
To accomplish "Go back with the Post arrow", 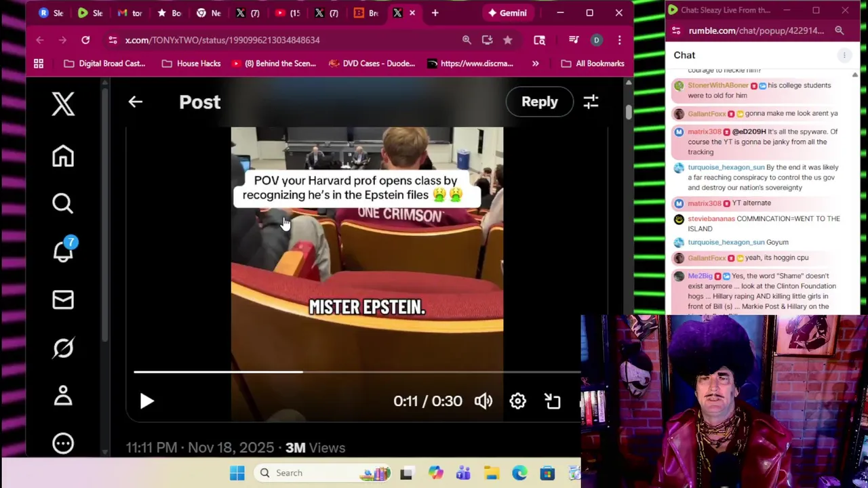I will (135, 102).
